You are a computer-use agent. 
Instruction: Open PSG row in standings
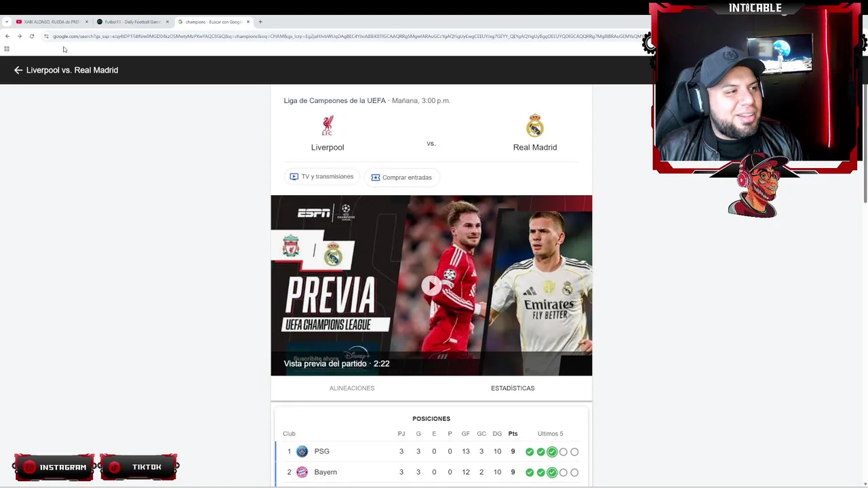431,451
